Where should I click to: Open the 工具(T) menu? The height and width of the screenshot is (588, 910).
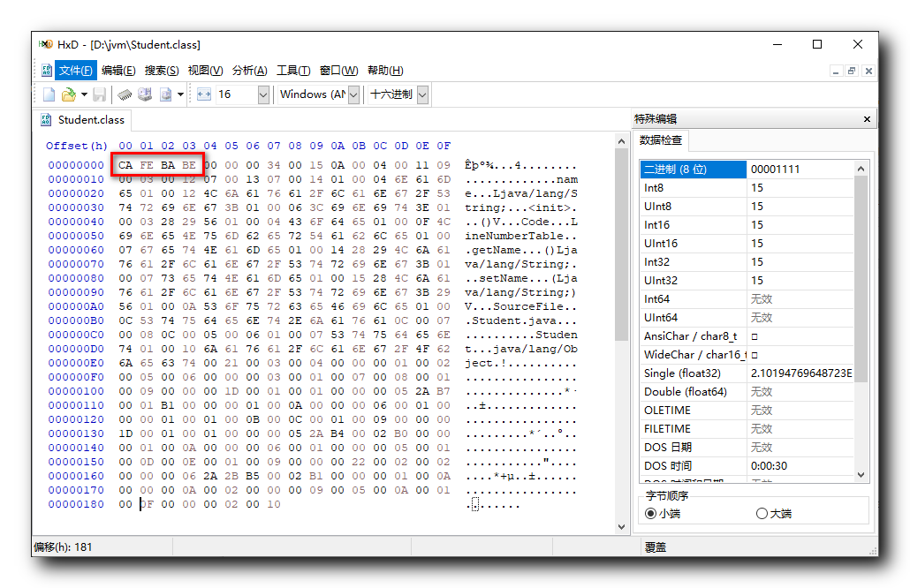click(x=293, y=71)
